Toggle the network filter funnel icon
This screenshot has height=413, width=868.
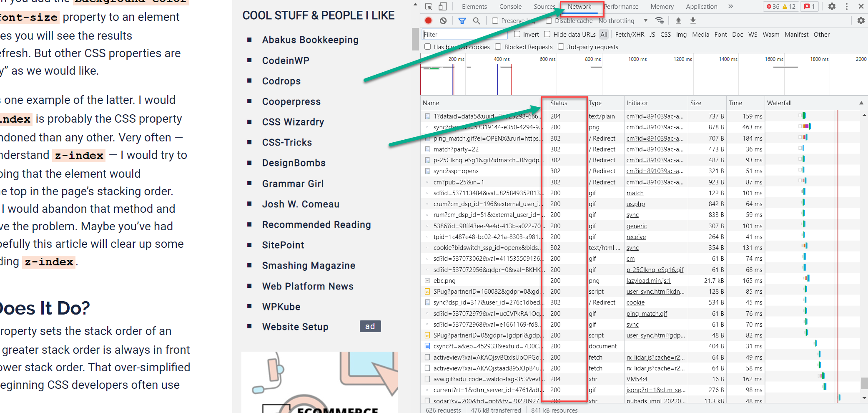pos(462,20)
